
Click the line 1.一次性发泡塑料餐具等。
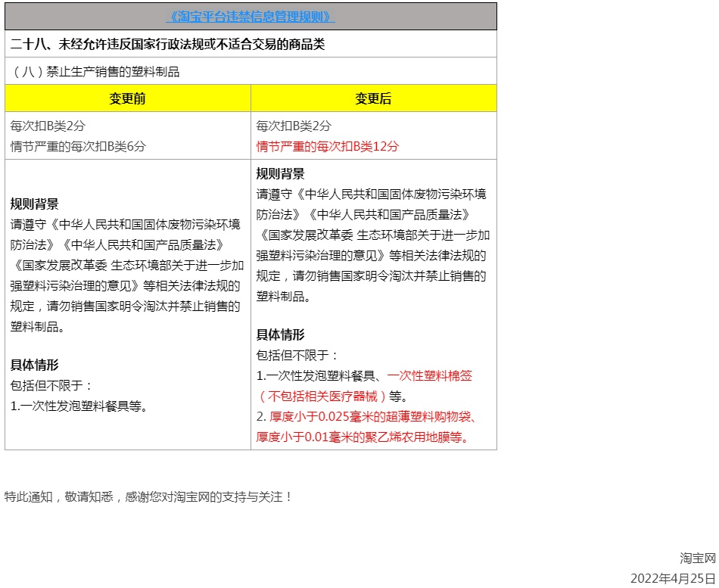79,406
